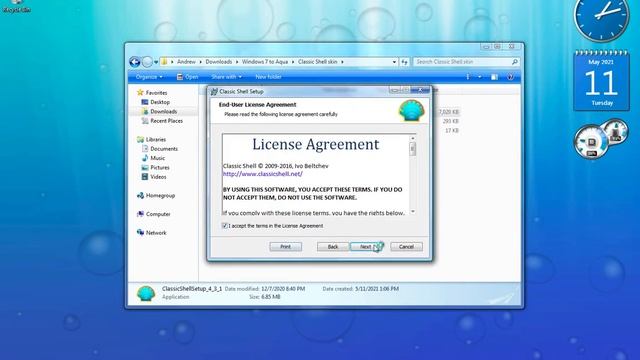The image size is (640, 360).
Task: Select Libraries in navigation pane
Action: [156, 139]
